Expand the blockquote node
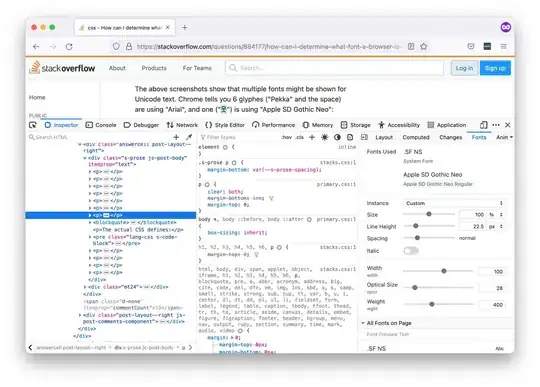 pos(90,222)
